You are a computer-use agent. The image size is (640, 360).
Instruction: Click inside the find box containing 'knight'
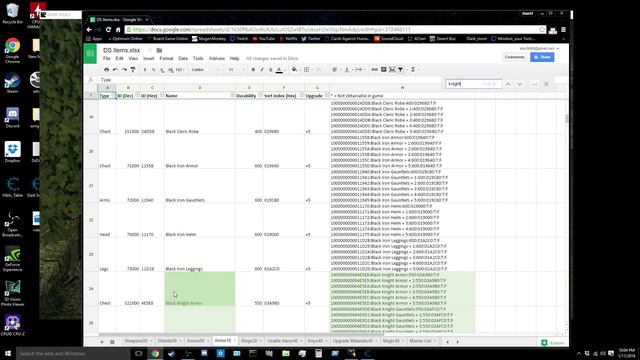tap(473, 84)
